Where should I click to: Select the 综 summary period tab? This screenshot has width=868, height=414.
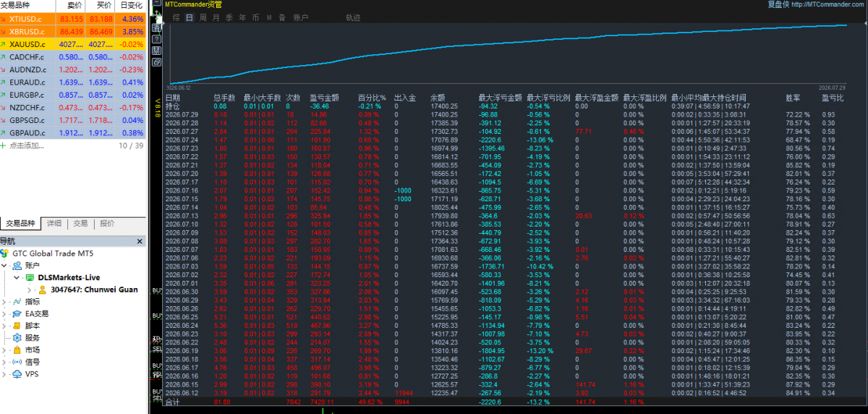[x=176, y=17]
